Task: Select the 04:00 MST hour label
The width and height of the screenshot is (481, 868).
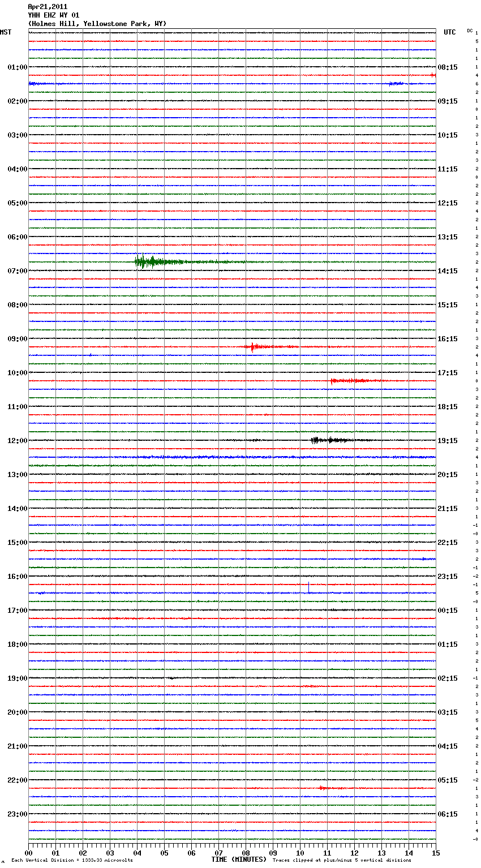Action: click(18, 169)
